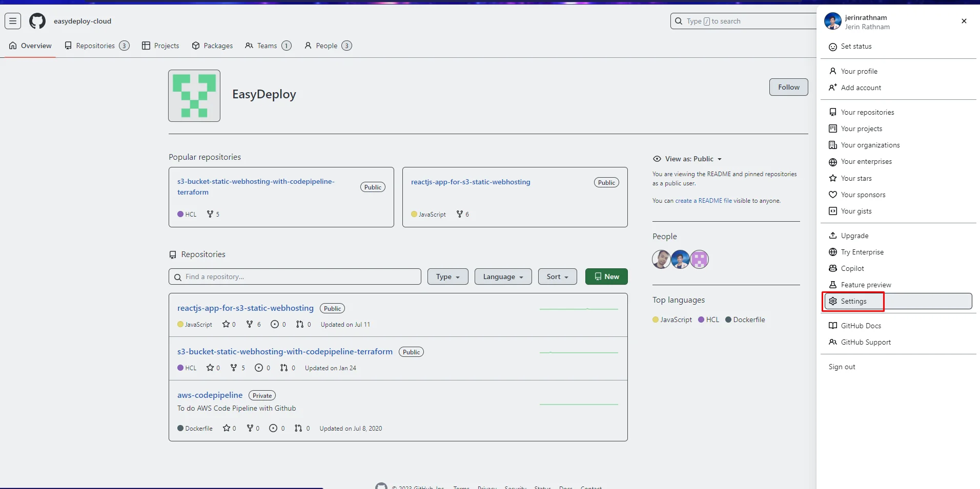Focus the Find a repository search field

(295, 277)
